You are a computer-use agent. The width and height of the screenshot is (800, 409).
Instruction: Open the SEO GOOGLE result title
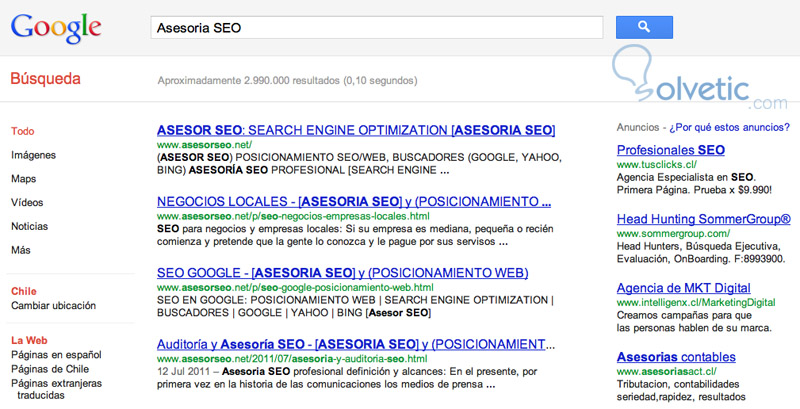[x=342, y=272]
